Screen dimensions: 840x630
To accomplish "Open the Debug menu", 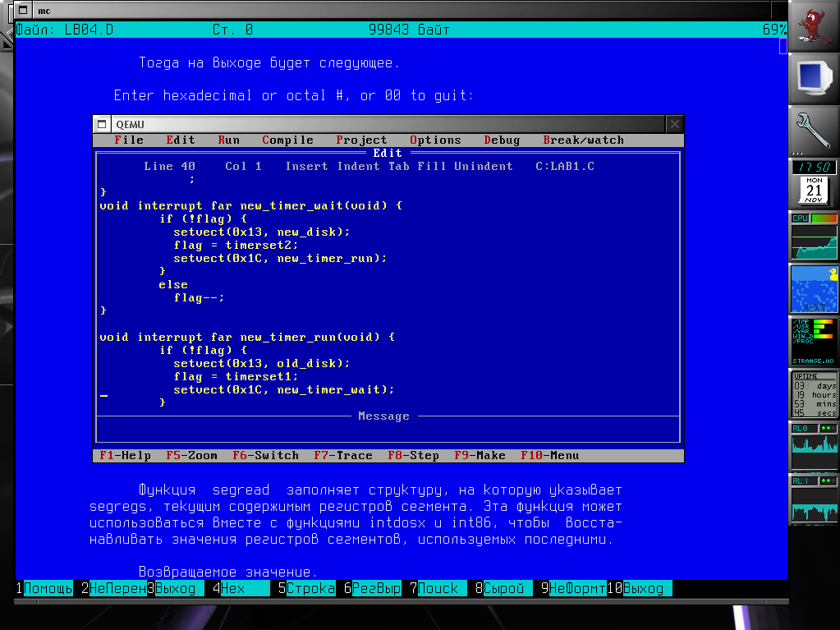I will point(501,140).
